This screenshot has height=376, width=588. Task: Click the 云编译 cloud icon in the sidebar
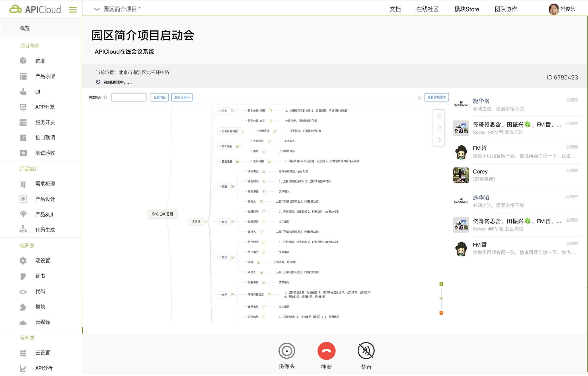pos(23,322)
